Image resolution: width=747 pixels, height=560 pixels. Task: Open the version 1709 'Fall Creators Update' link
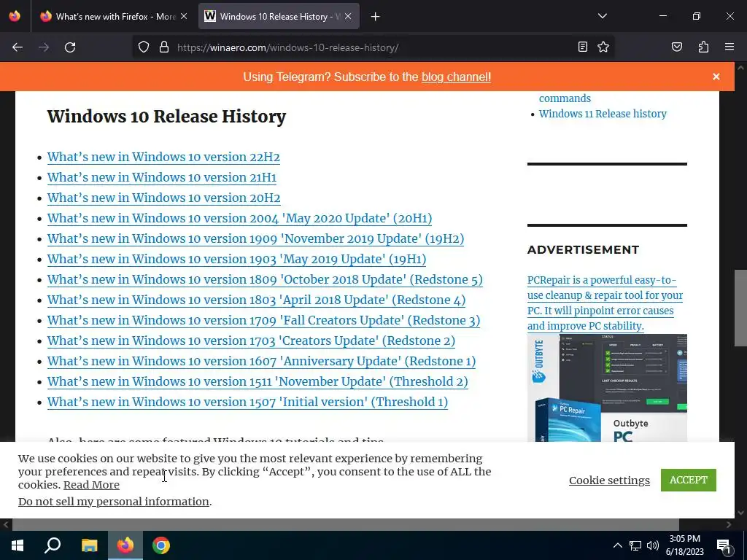pos(263,321)
